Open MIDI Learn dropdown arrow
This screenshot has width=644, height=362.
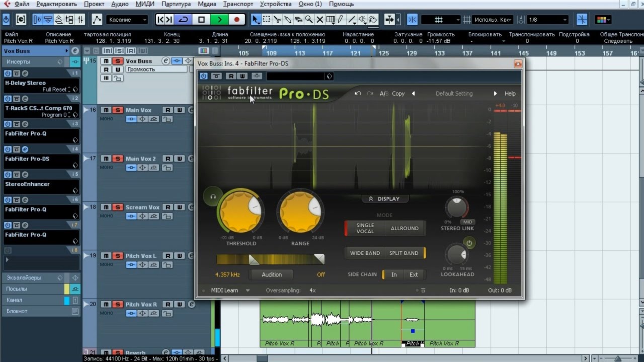pos(248,291)
